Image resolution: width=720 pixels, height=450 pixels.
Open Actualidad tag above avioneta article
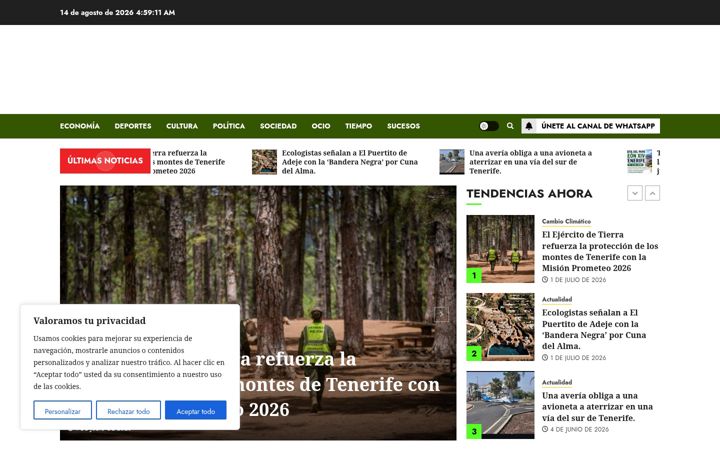(557, 382)
